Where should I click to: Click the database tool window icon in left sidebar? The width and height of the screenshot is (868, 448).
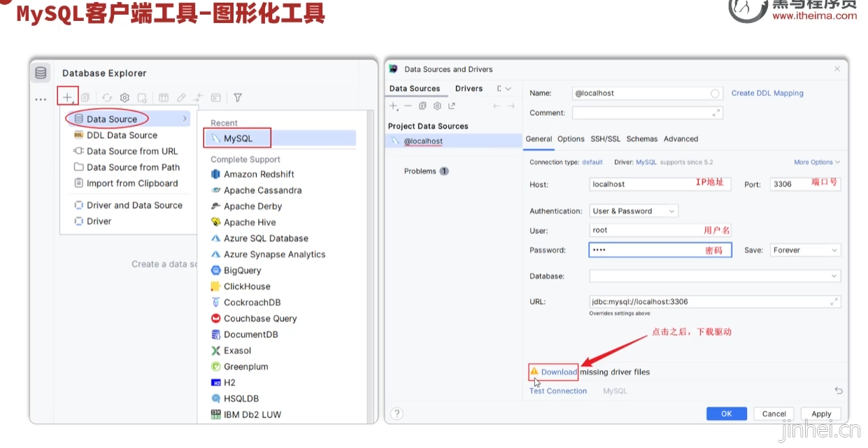click(41, 73)
